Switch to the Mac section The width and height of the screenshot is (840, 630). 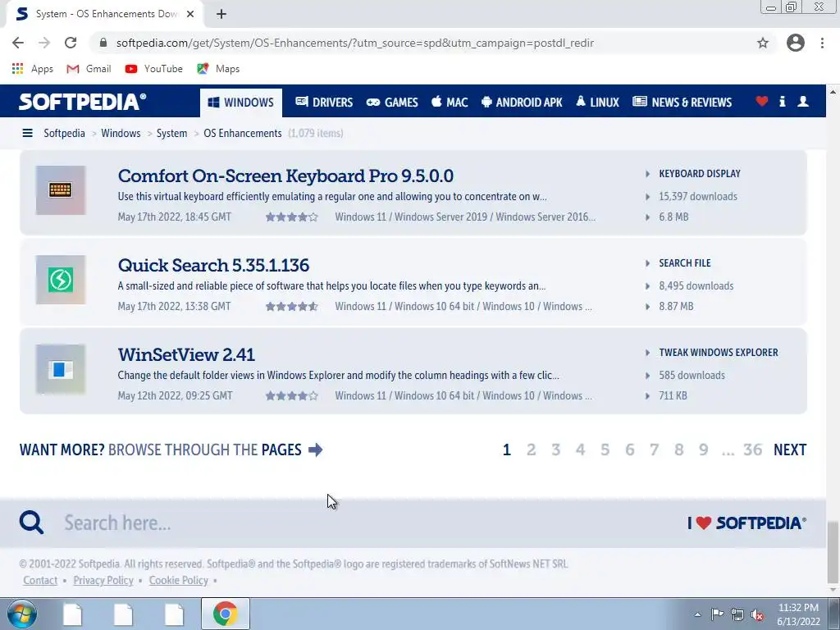click(x=450, y=103)
